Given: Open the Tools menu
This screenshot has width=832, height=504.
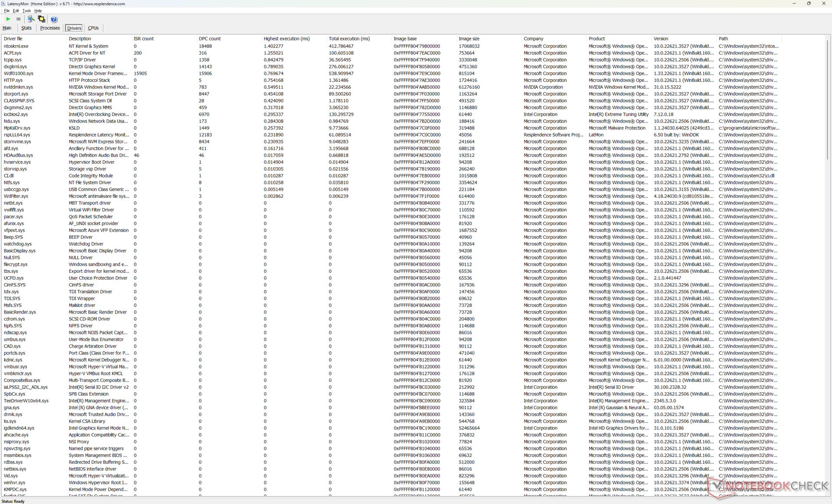Looking at the screenshot, I should pos(26,11).
